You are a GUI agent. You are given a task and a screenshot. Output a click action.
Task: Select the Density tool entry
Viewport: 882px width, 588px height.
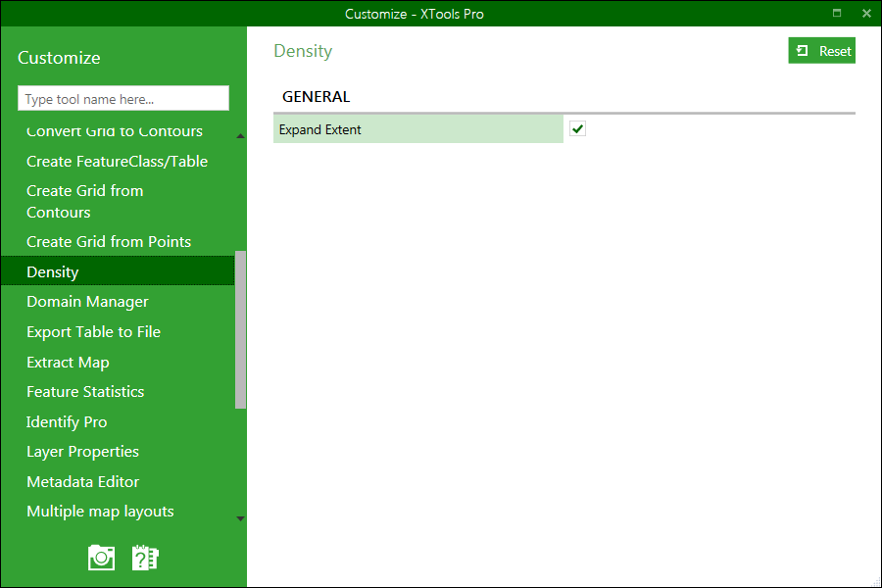117,271
